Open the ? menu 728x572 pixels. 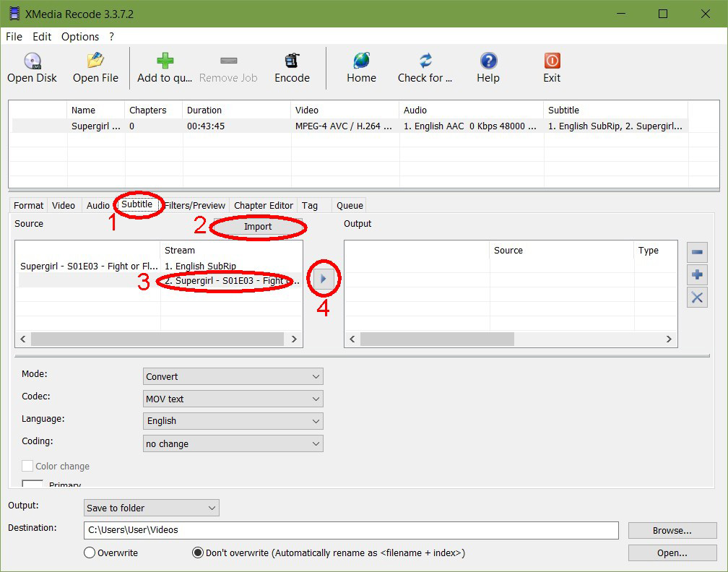pos(111,37)
